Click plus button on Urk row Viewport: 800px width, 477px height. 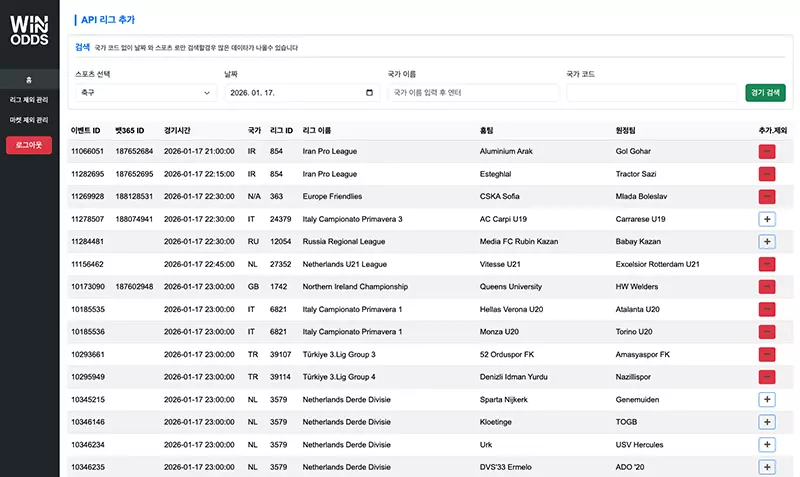pos(766,445)
